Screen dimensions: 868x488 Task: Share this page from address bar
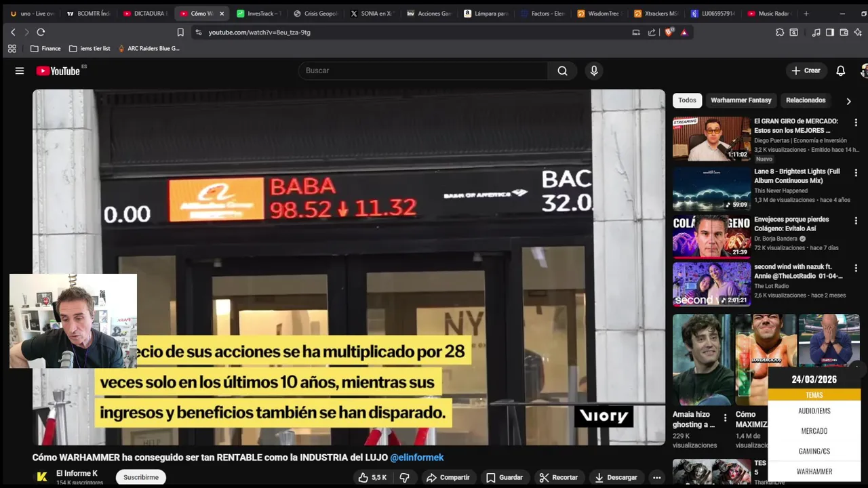[652, 32]
